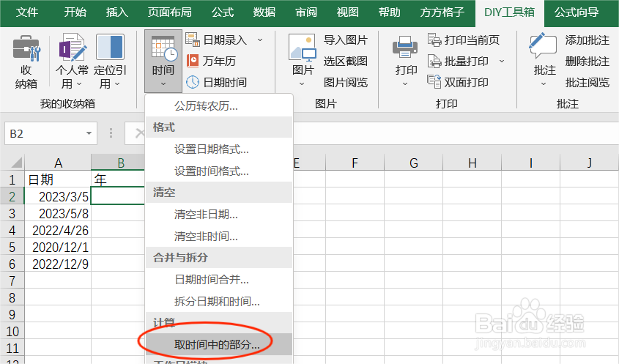
Task: Choose 拆分日期和时间... menu item
Action: (219, 301)
